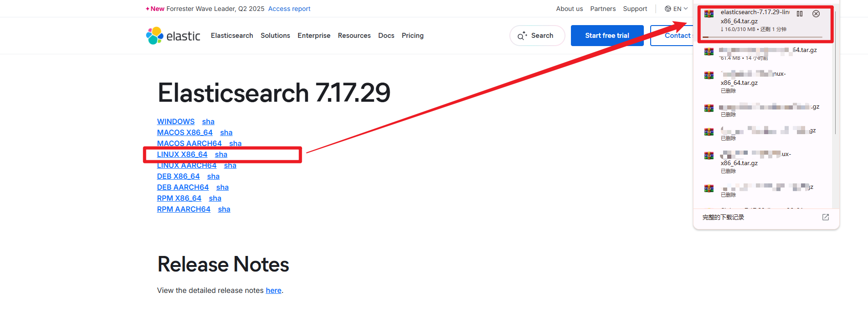868x318 pixels.
Task: Open sha link next to MACOS X86_64
Action: (x=226, y=132)
